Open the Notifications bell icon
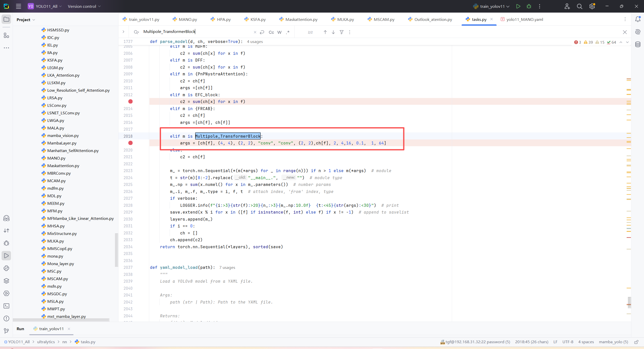The width and height of the screenshot is (644, 349). pyautogui.click(x=638, y=19)
